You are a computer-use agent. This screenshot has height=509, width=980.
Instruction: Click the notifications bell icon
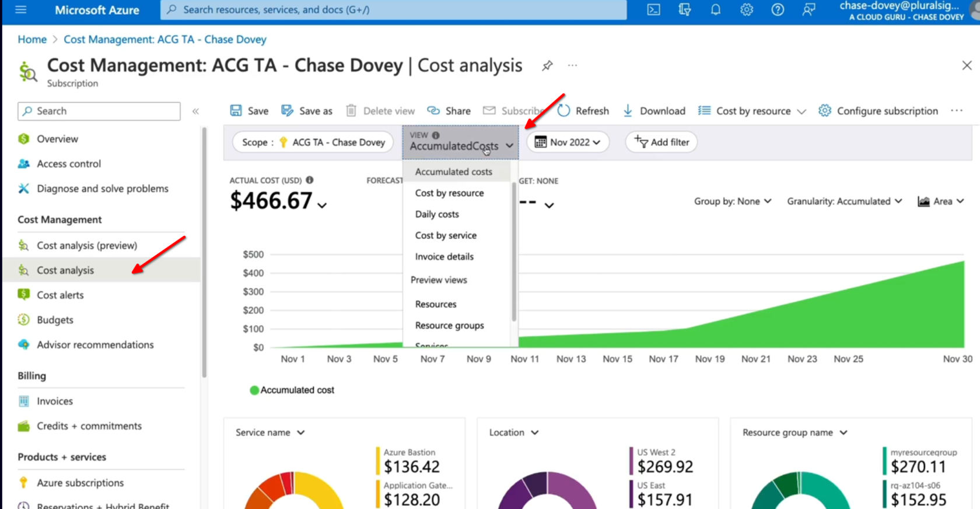715,10
